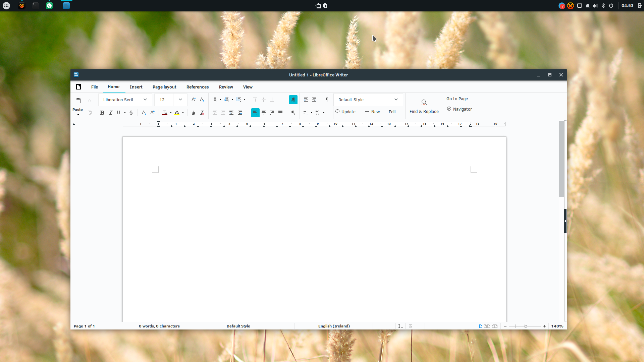644x362 pixels.
Task: Apply an ordered numbered list
Action: [x=227, y=100]
